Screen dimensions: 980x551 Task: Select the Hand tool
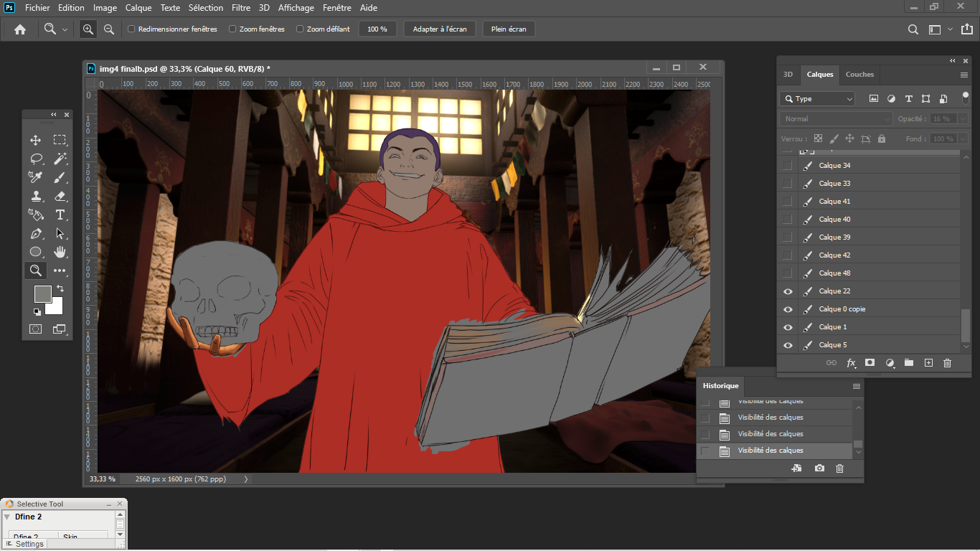point(60,252)
